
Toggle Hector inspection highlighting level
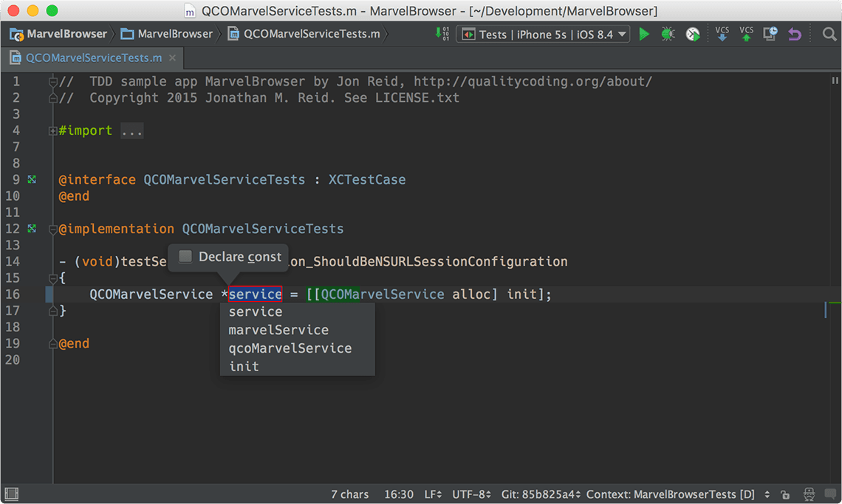807,494
